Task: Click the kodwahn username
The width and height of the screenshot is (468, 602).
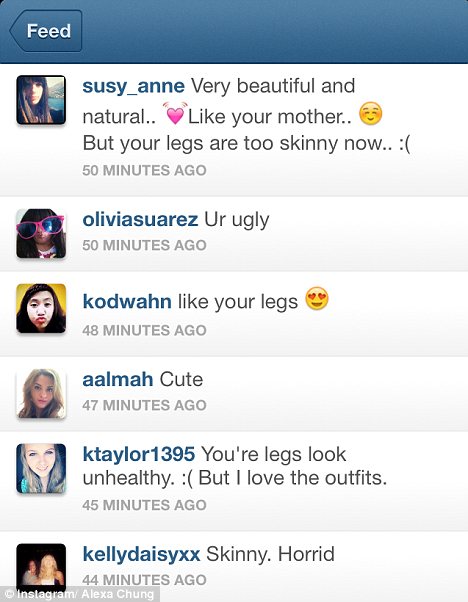Action: (127, 302)
